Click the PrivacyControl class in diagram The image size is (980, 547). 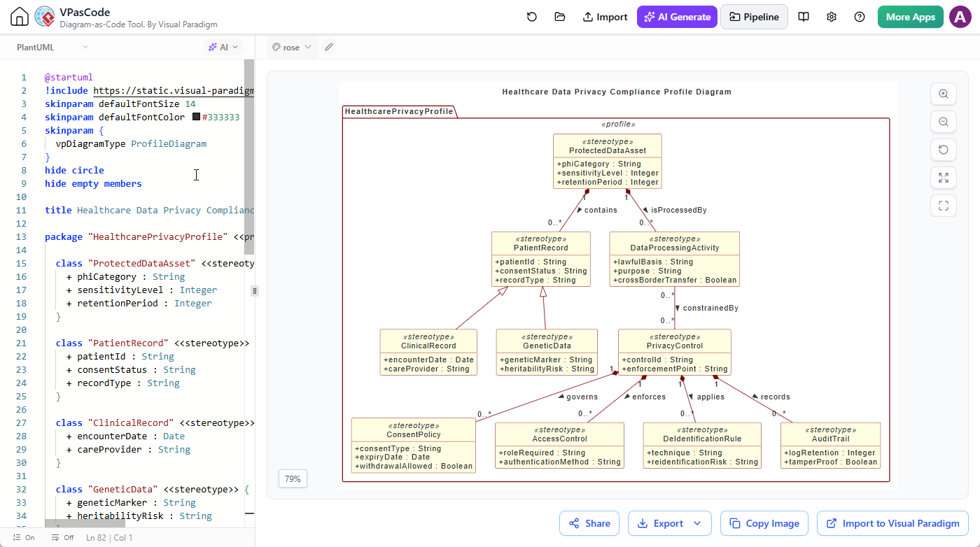coord(675,352)
